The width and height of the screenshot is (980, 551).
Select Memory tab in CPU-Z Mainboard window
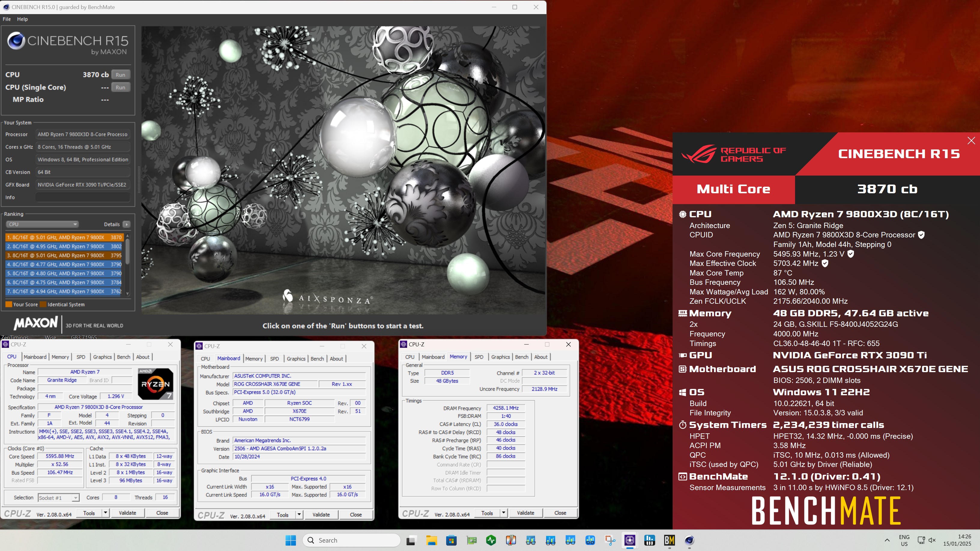pos(254,359)
